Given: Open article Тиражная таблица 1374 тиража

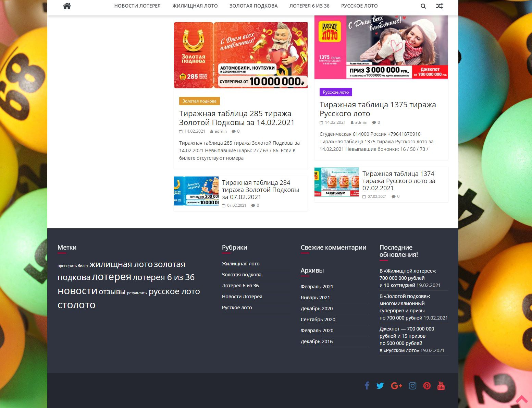Looking at the screenshot, I should [x=399, y=181].
